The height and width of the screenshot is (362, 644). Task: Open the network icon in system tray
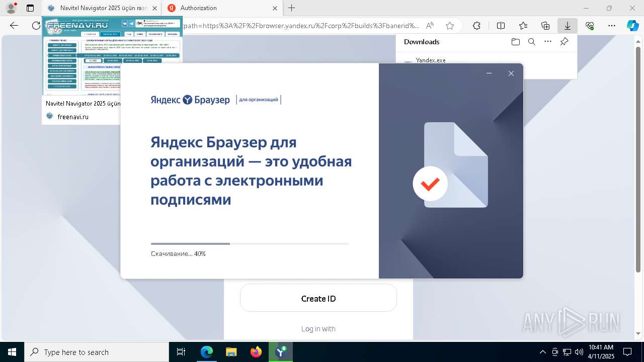coord(567,352)
